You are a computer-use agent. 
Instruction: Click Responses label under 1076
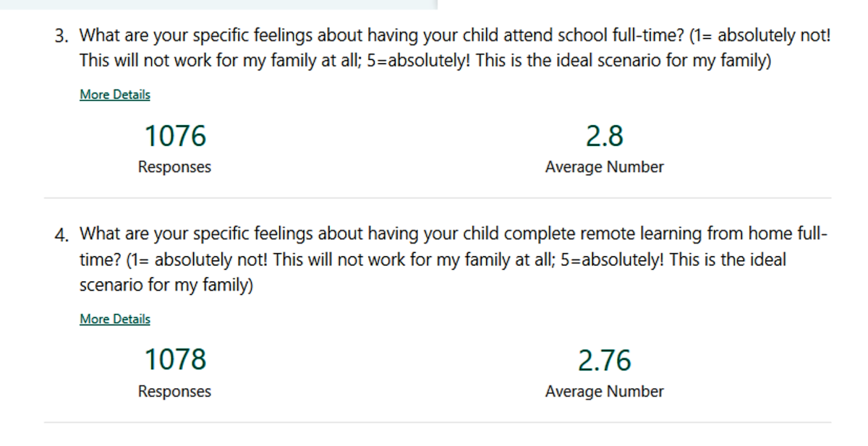click(174, 167)
